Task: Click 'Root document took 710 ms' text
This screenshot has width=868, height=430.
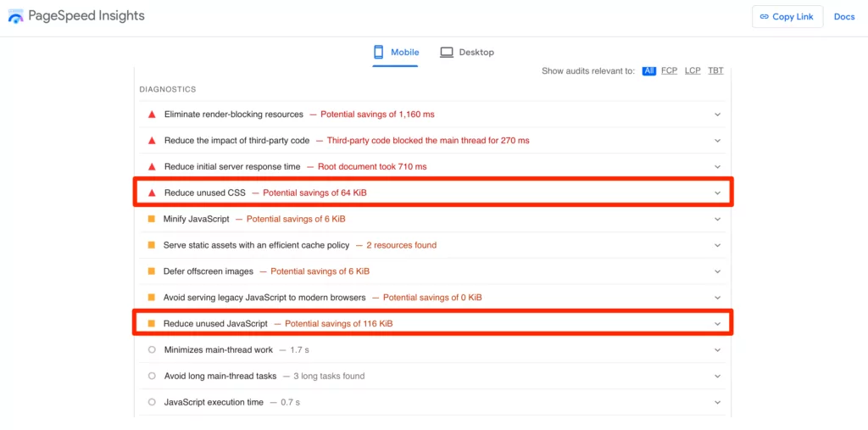Action: [x=372, y=167]
